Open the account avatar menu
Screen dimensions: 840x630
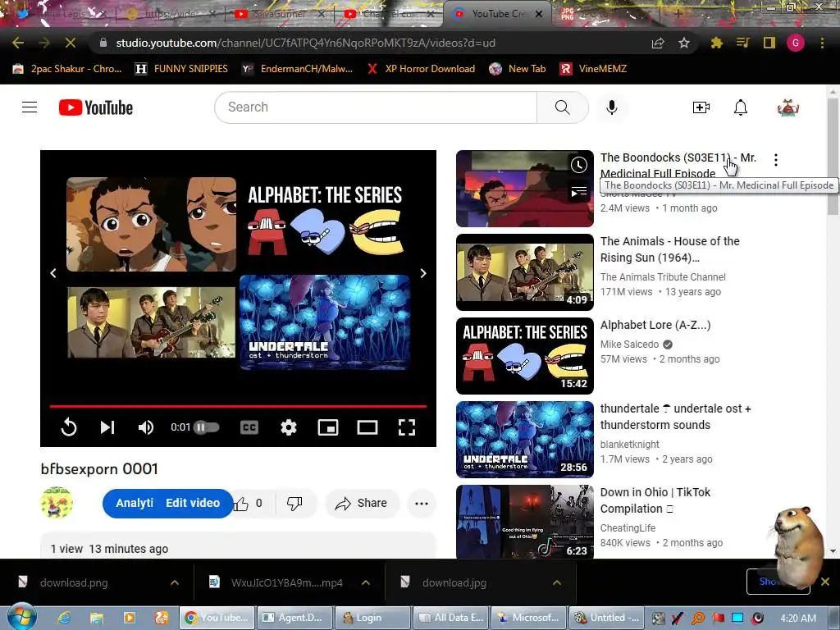click(787, 107)
